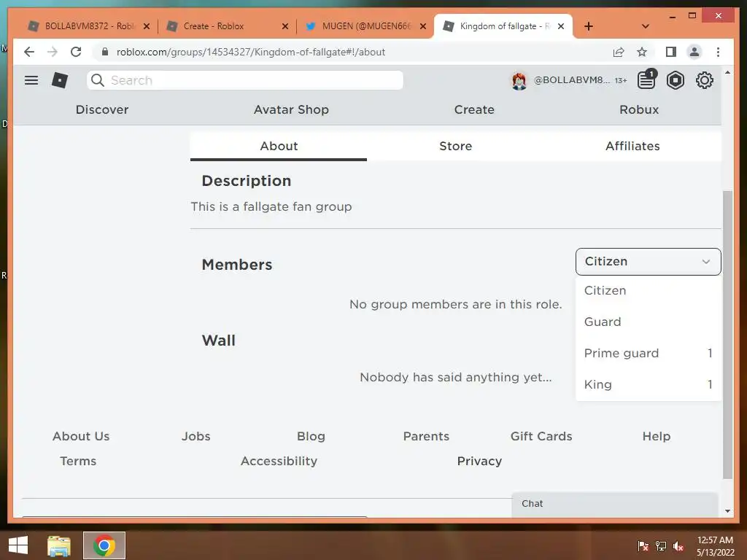Screen dimensions: 747x560
Task: Open a new tab with the plus button
Action: (589, 26)
